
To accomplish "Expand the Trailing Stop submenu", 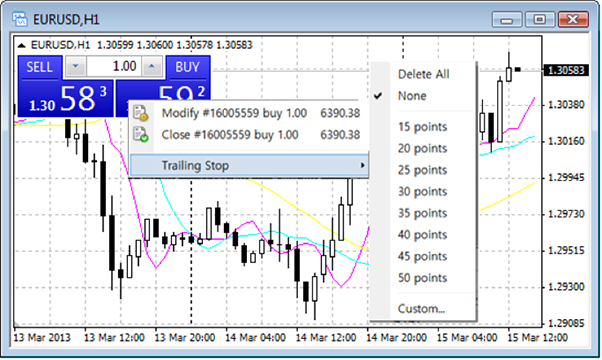I will 249,165.
